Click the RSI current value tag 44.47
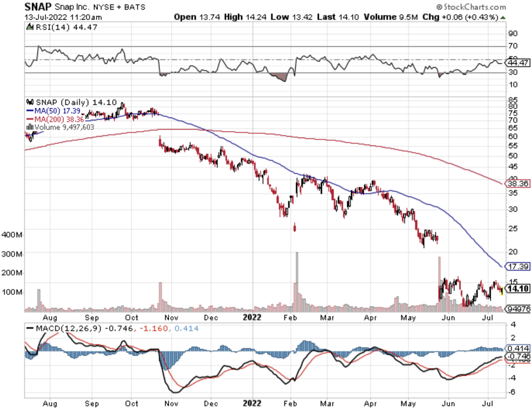This screenshot has width=532, height=409. coord(518,63)
